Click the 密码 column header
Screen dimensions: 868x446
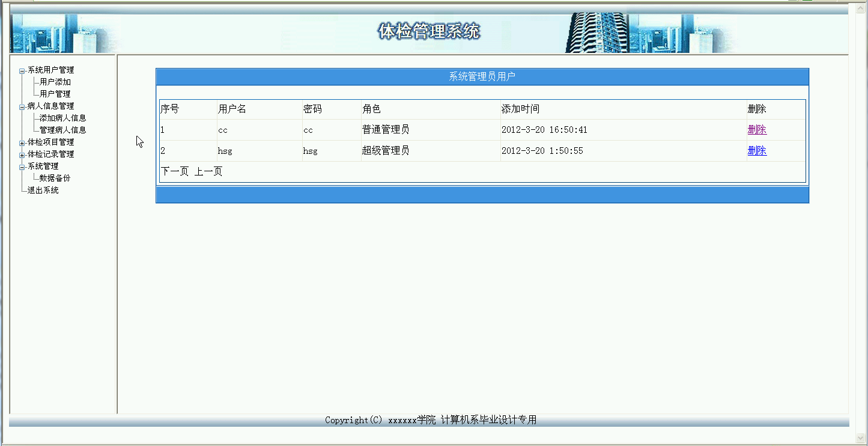[312, 109]
